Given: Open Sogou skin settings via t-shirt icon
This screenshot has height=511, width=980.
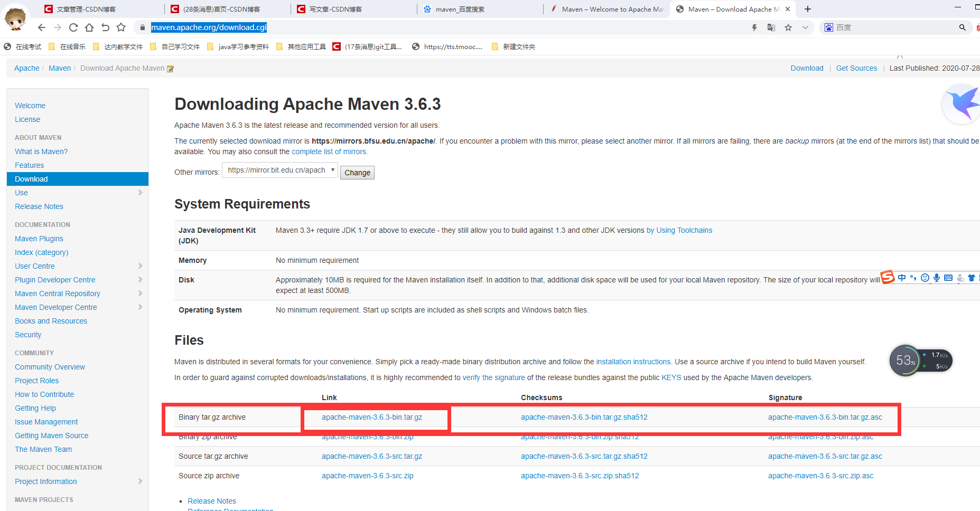Looking at the screenshot, I should coord(971,278).
